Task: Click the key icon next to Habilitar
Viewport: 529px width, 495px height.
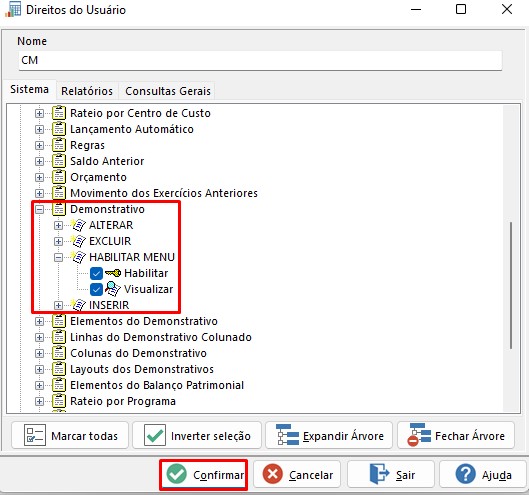Action: coord(113,273)
